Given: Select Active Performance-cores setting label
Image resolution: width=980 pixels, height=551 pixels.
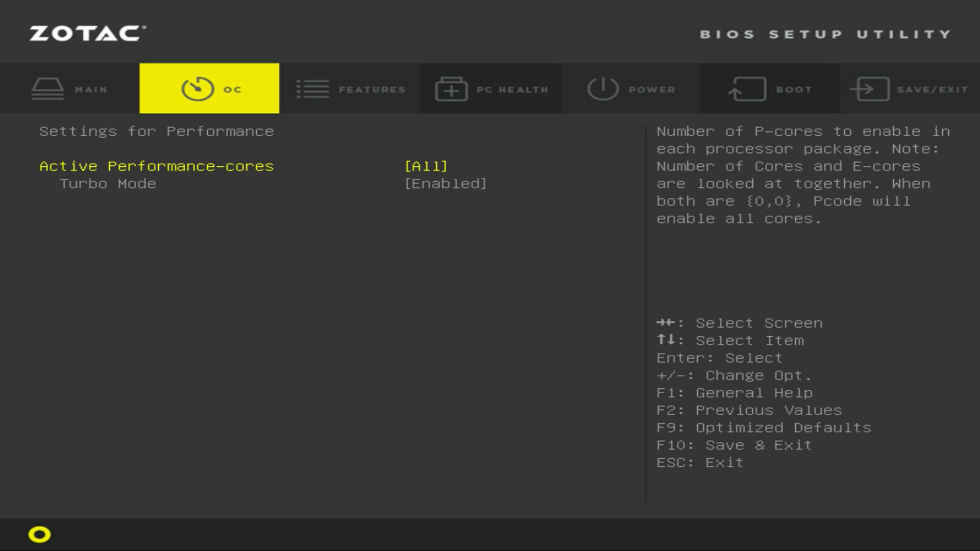Looking at the screenshot, I should point(156,166).
